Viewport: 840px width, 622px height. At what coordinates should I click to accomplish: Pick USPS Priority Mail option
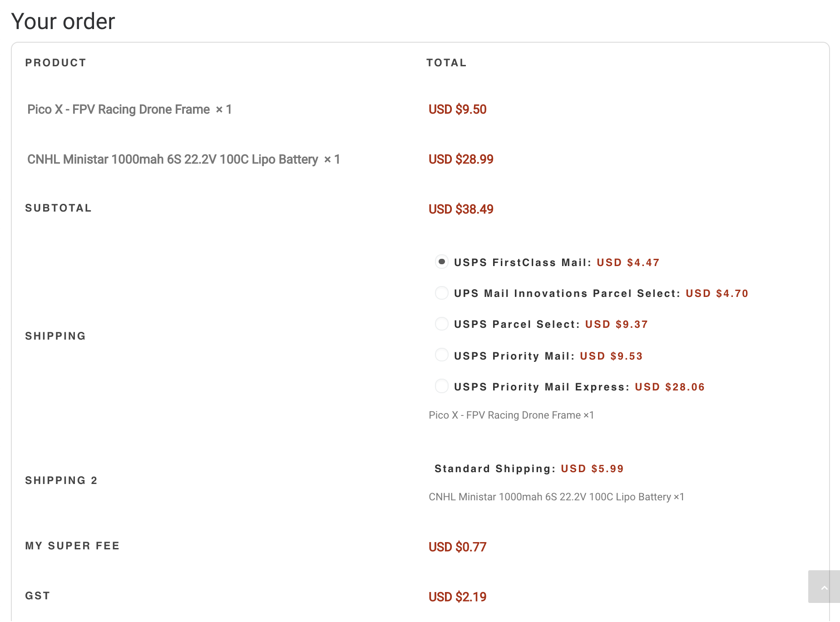441,355
